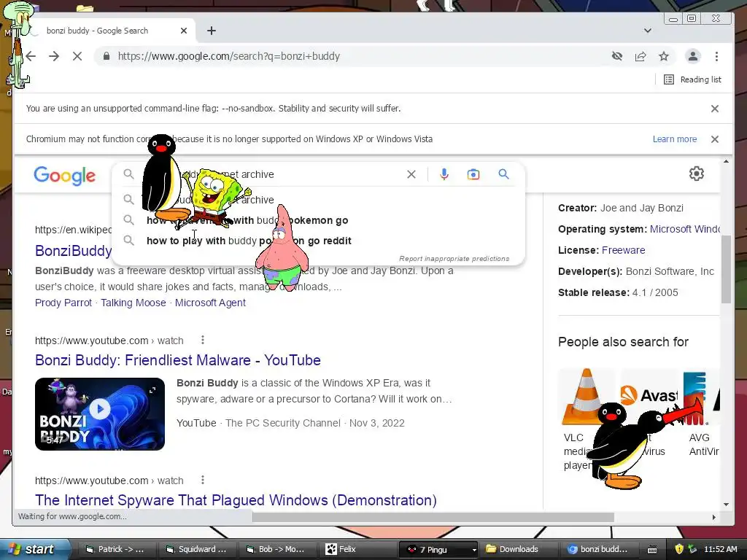This screenshot has height=560, width=747.
Task: Open the BonziBuddy Wikipedia result
Action: tap(74, 251)
